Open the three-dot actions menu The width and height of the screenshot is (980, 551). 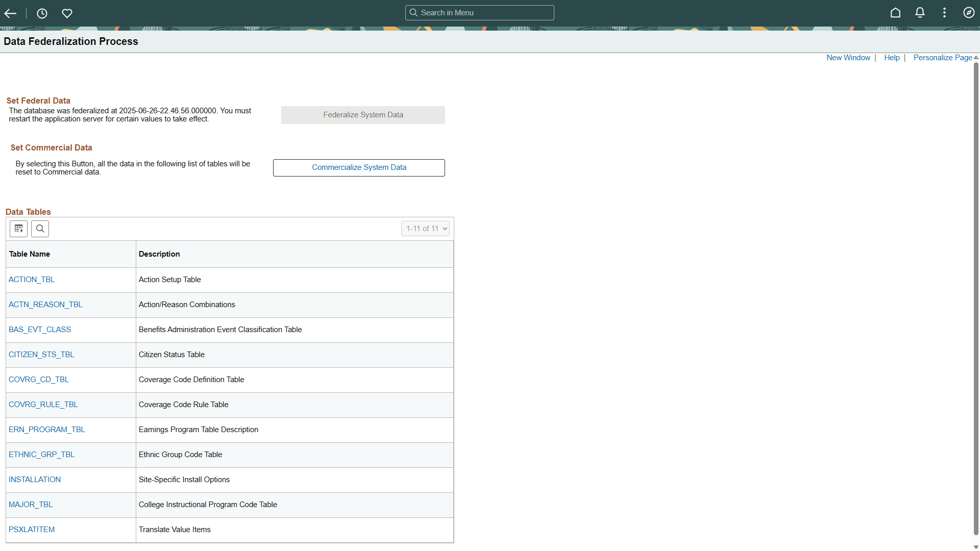pyautogui.click(x=944, y=13)
